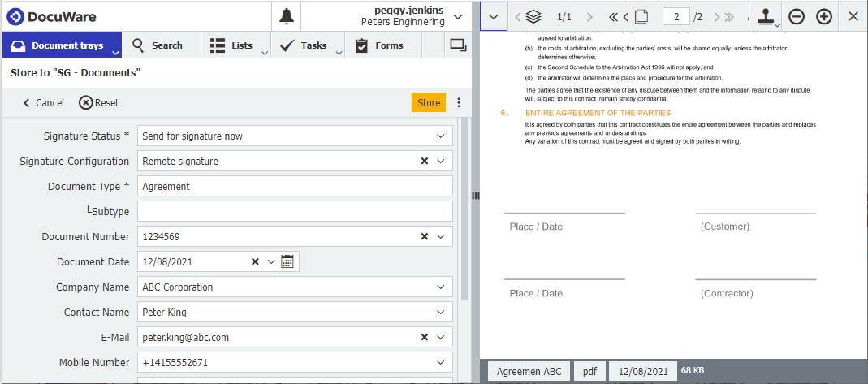This screenshot has height=384, width=868.
Task: Click the Contact Name field Peter King
Action: [x=295, y=312]
